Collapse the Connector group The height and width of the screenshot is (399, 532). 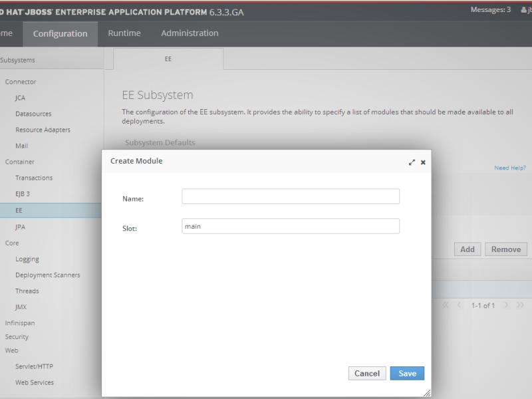pyautogui.click(x=21, y=82)
